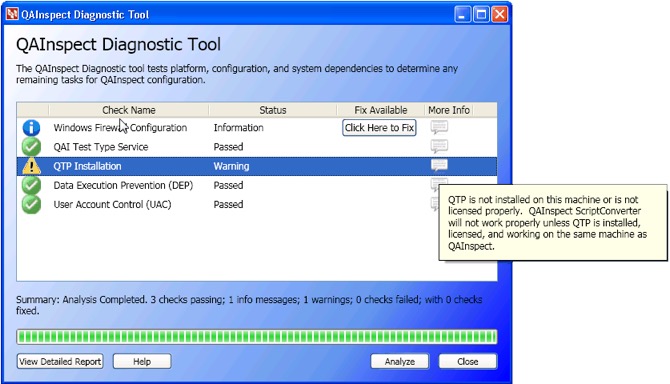Screen dimensions: 670x384
Task: Click the QAInspect app icon in title bar
Action: click(x=12, y=14)
